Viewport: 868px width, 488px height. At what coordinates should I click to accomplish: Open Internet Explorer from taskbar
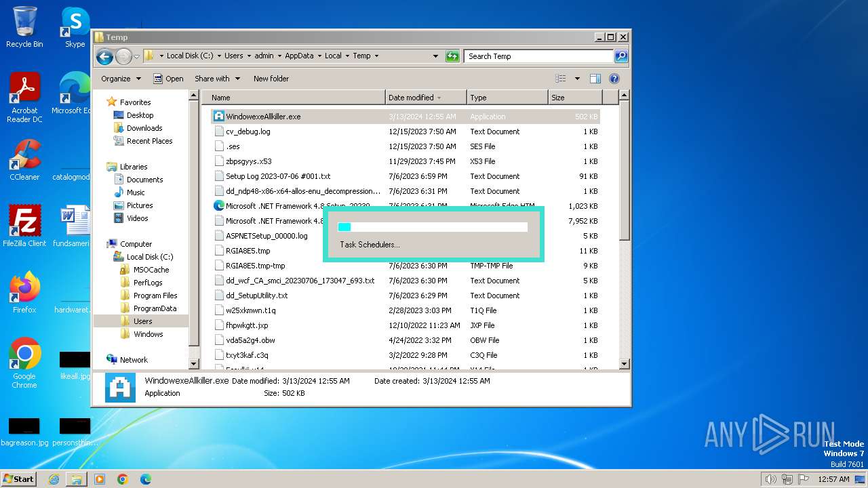click(x=54, y=479)
